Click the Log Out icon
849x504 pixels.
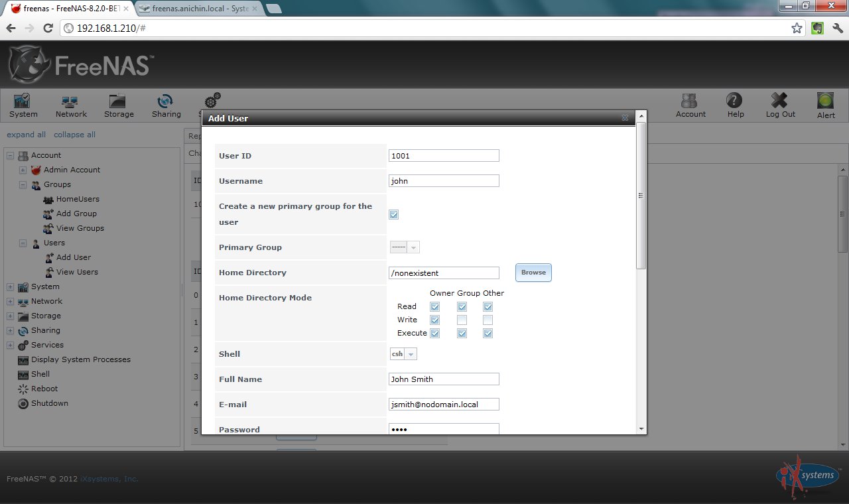click(x=780, y=105)
